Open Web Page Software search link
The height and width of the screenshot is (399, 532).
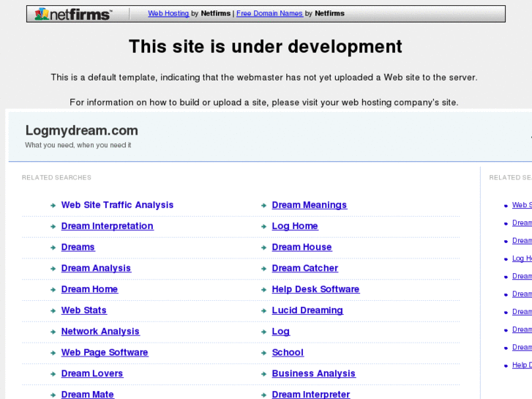pos(105,352)
